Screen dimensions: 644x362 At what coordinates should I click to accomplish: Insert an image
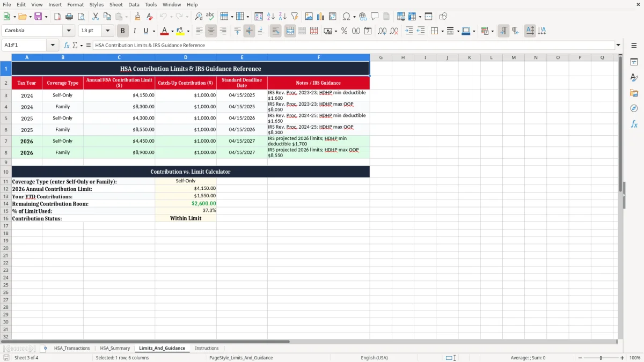tap(309, 17)
